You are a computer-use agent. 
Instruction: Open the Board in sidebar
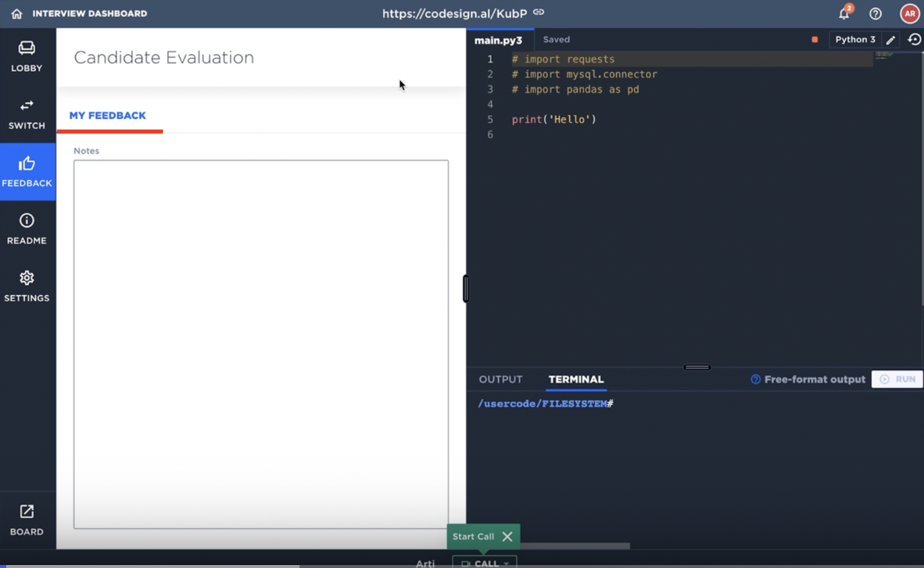click(x=27, y=519)
